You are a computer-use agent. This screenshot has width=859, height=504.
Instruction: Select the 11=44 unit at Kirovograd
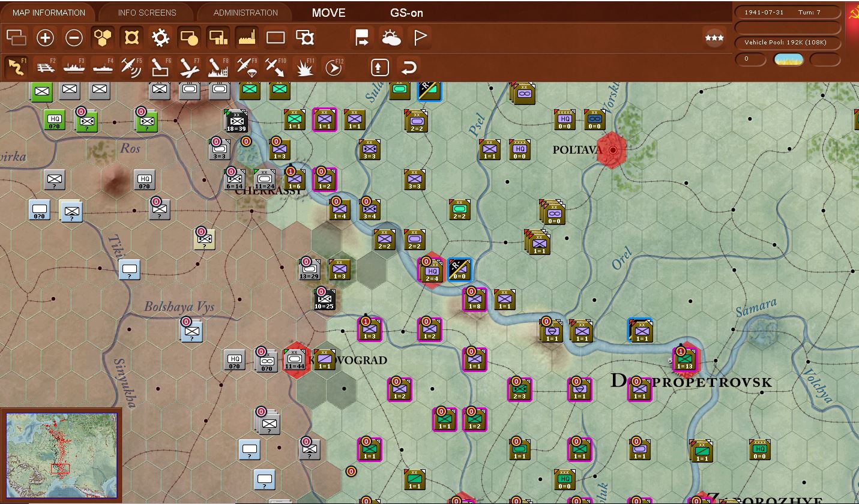point(295,361)
